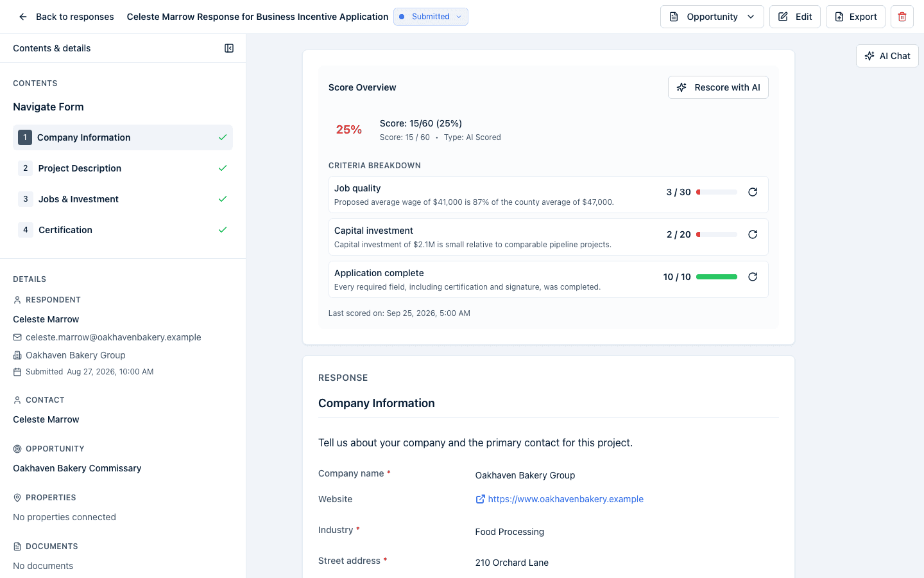Click the Back to responses link

74,17
